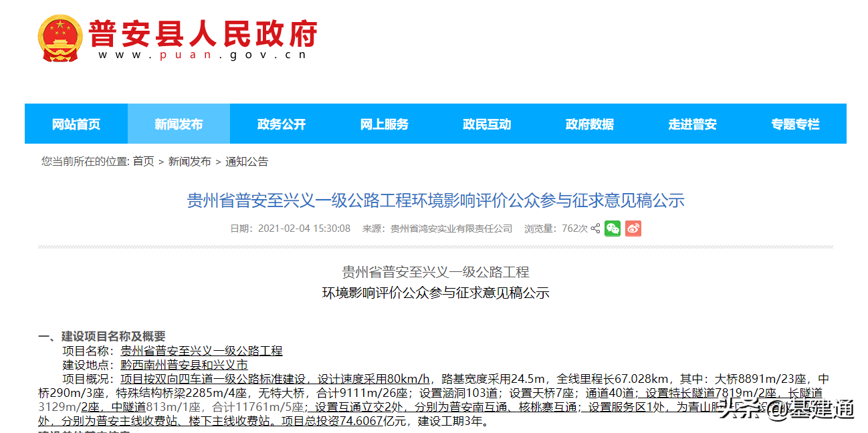Click the text 项目总投资74.6067亿元
The height and width of the screenshot is (433, 868).
coord(344,422)
